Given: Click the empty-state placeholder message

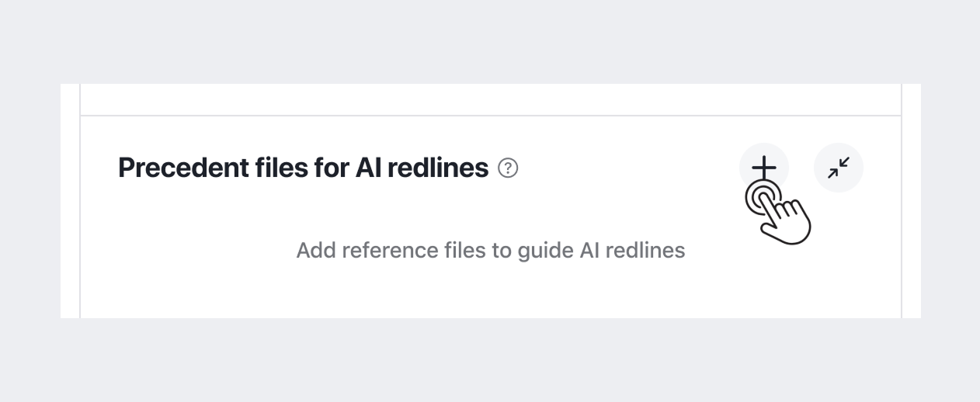Looking at the screenshot, I should click(x=491, y=251).
